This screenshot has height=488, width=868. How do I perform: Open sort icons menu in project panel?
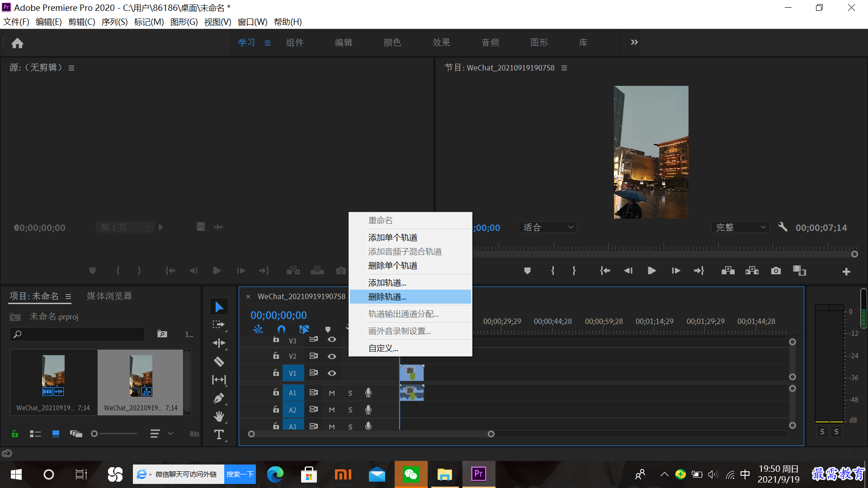coord(155,434)
